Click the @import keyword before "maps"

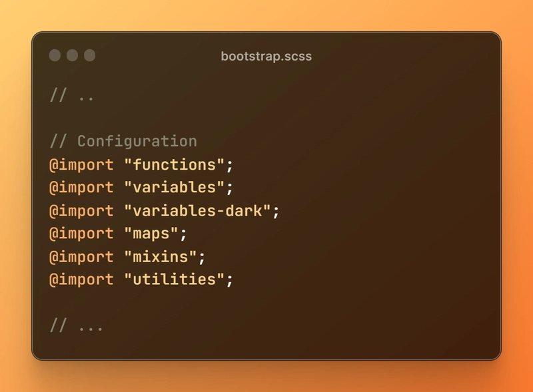click(x=81, y=234)
